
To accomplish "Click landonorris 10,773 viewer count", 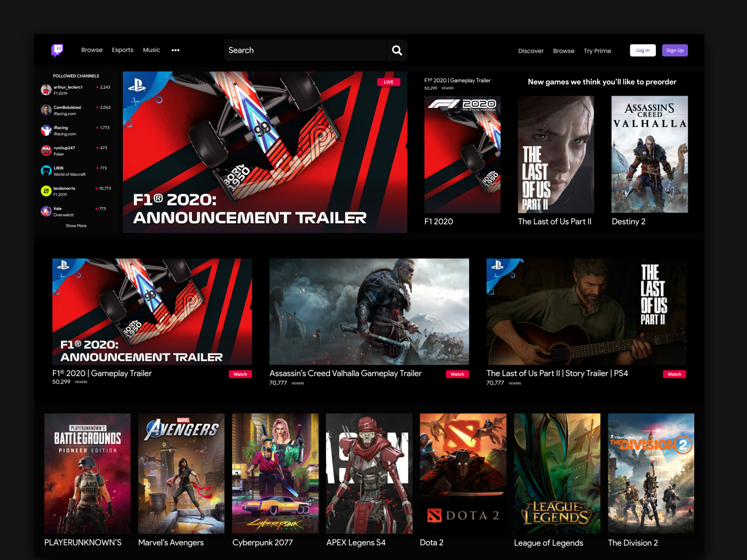I will tap(105, 189).
